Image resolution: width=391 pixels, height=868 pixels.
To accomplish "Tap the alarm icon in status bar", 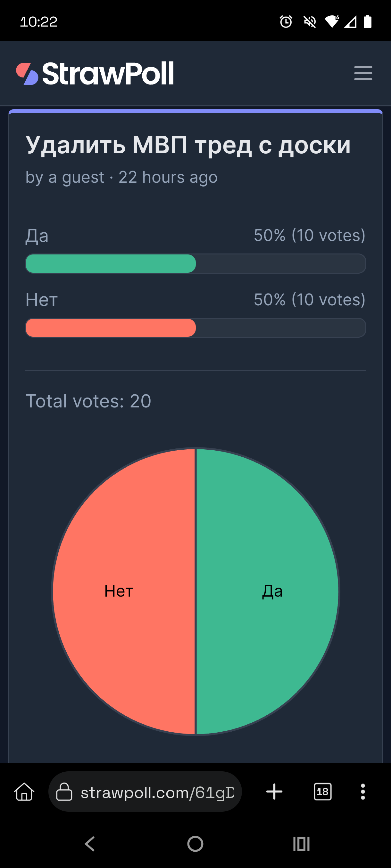I will pos(286,21).
